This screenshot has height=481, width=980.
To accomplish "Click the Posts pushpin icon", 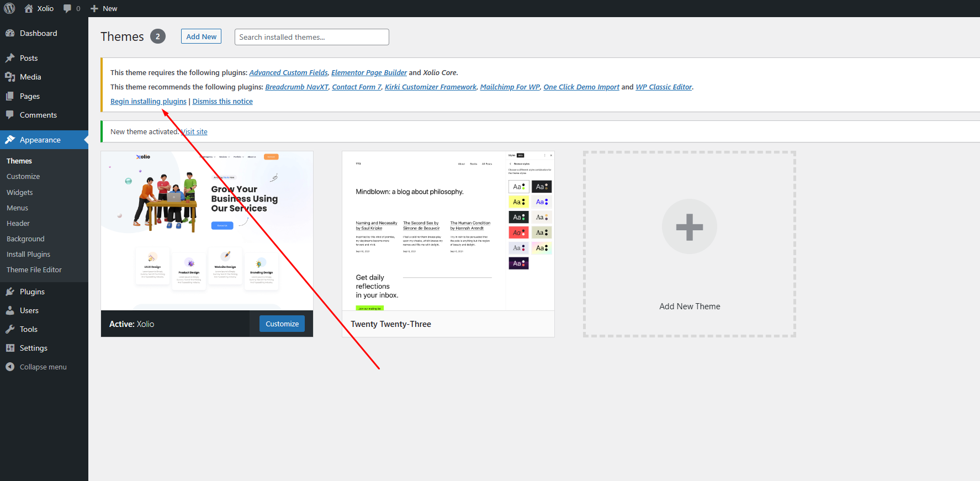I will pos(10,58).
